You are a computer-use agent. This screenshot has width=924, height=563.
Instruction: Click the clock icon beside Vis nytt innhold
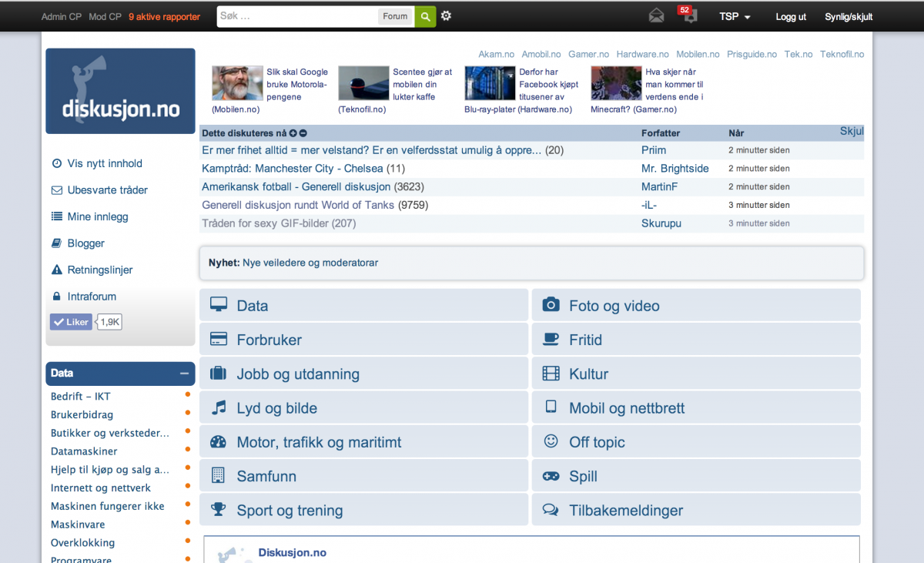point(56,163)
